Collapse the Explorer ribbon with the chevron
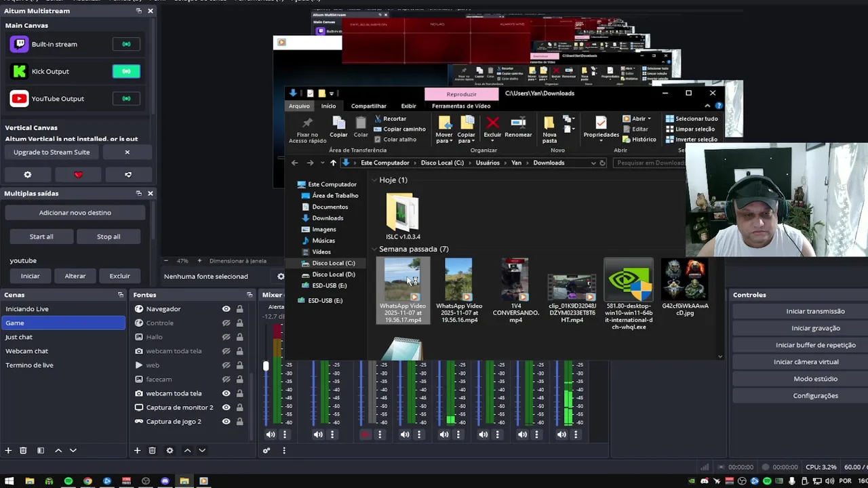 click(708, 106)
